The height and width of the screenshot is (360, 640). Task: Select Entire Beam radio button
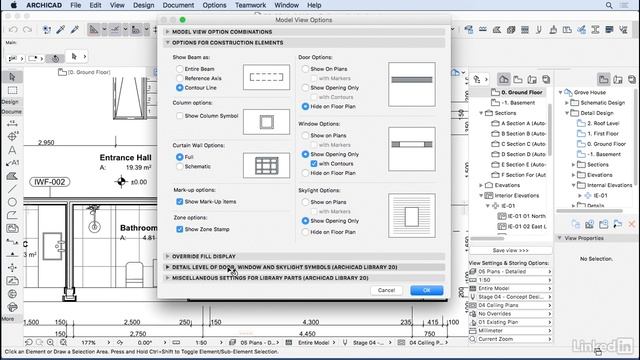[x=180, y=69]
